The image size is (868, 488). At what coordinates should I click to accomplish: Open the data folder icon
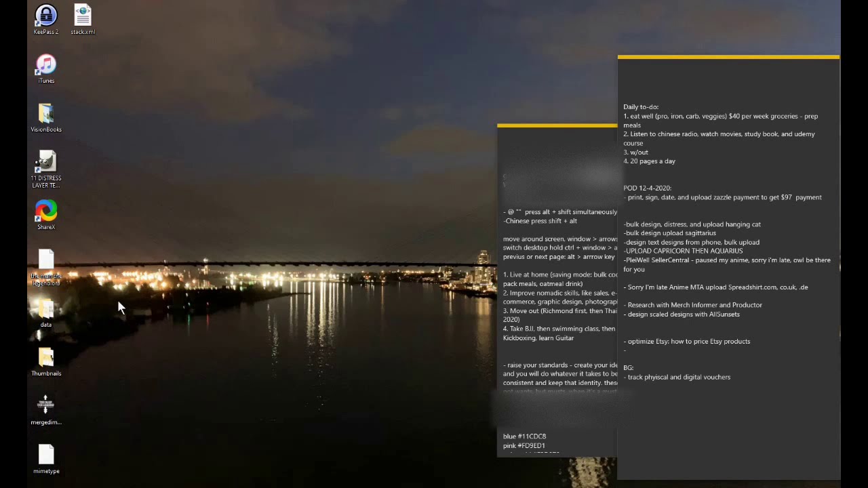tap(46, 312)
